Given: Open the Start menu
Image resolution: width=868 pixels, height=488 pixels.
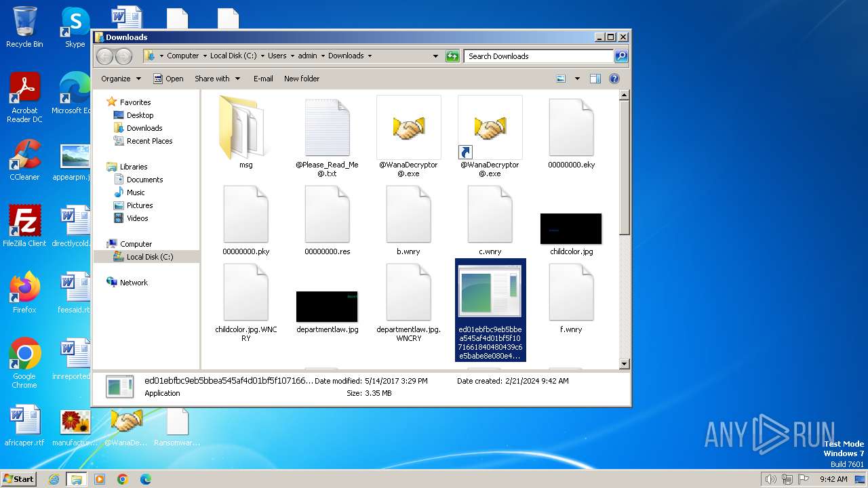Looking at the screenshot, I should [x=19, y=479].
